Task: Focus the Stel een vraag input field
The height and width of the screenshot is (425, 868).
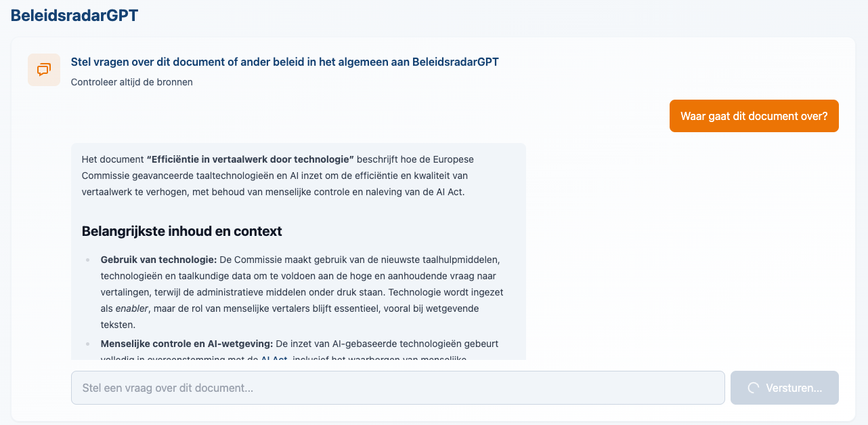Action: (x=397, y=387)
